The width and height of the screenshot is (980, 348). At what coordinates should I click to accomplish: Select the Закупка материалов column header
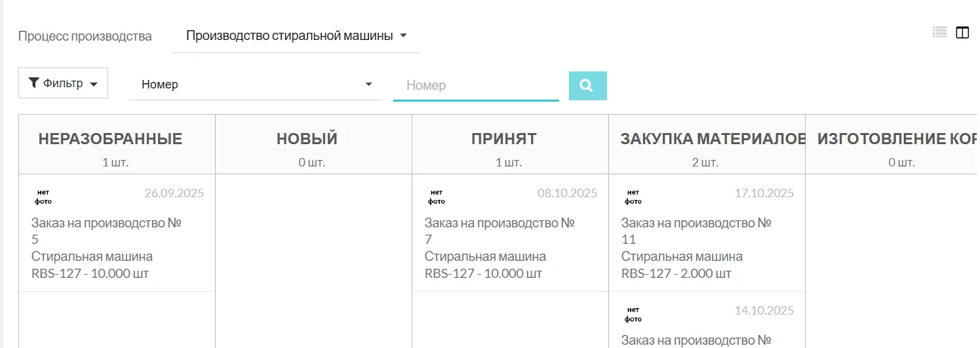point(712,139)
